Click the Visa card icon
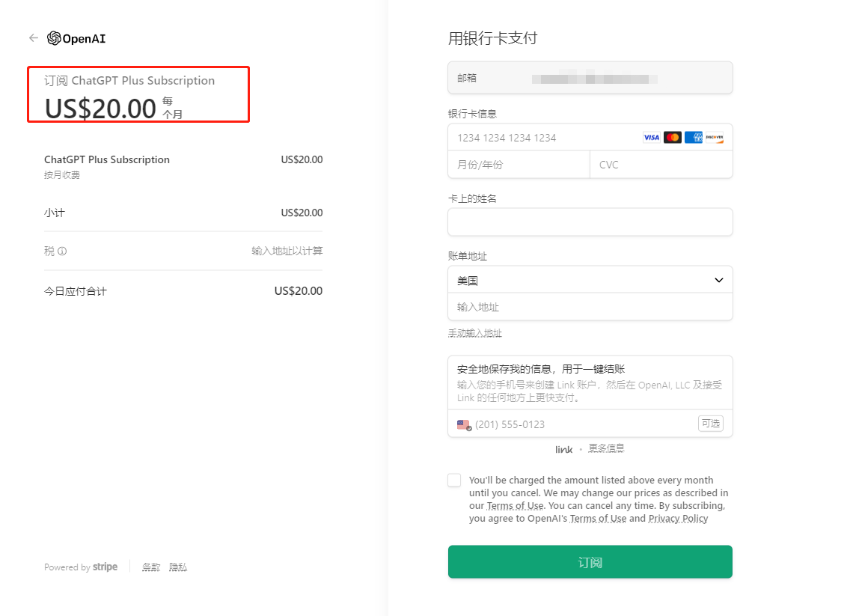This screenshot has height=616, width=850. click(x=651, y=138)
